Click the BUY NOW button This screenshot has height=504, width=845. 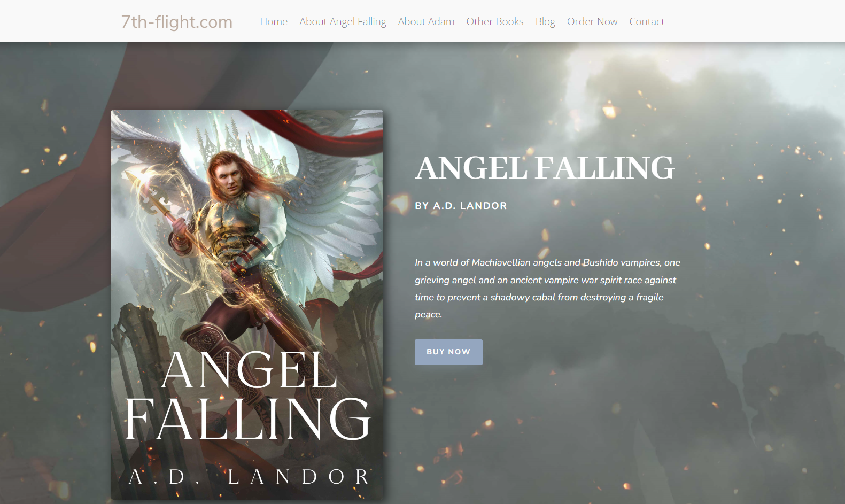(448, 352)
